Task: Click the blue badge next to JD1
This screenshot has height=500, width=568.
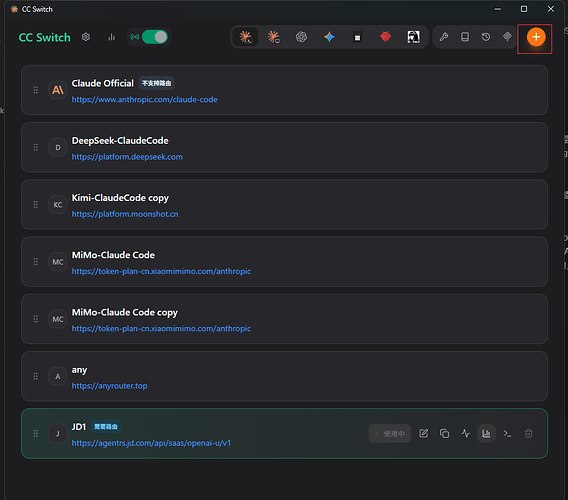Action: click(x=106, y=427)
